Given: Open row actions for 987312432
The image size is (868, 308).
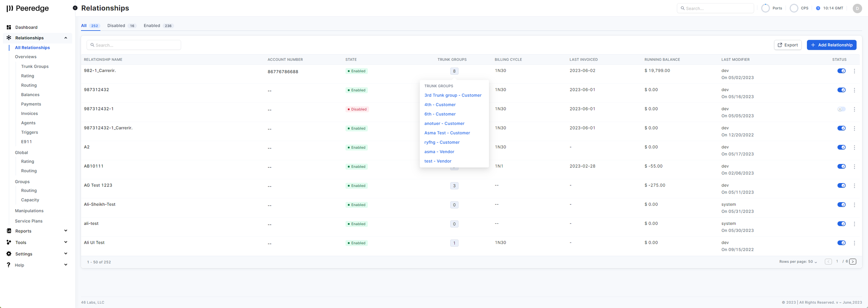Looking at the screenshot, I should (854, 90).
